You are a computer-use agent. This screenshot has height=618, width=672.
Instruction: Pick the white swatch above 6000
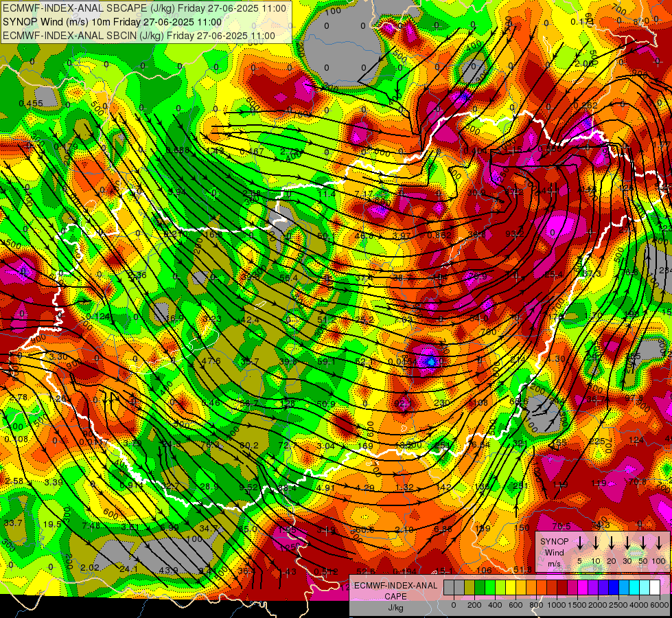(x=654, y=588)
